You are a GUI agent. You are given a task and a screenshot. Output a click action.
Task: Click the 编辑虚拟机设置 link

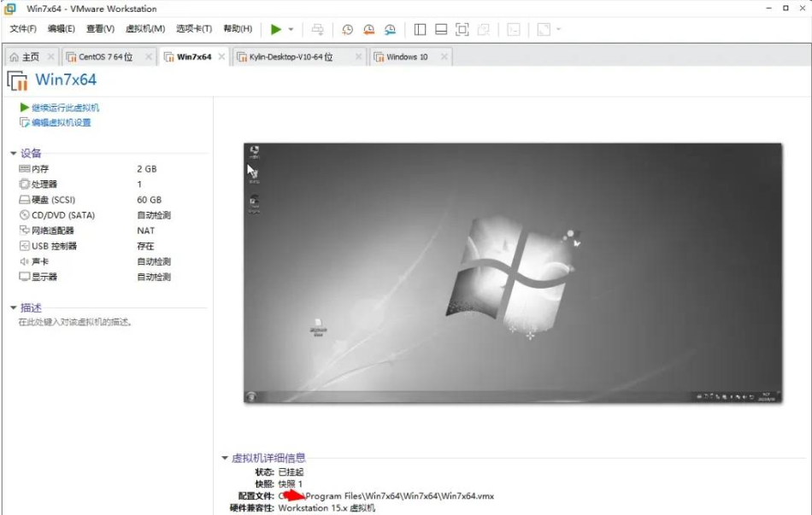point(60,122)
